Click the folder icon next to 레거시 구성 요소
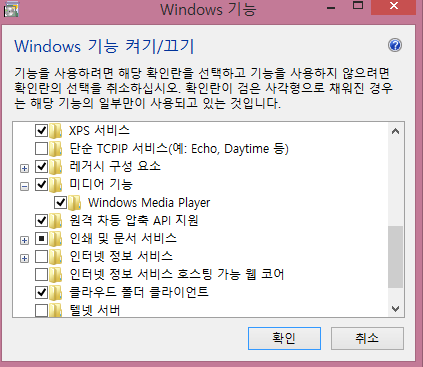 click(x=56, y=166)
